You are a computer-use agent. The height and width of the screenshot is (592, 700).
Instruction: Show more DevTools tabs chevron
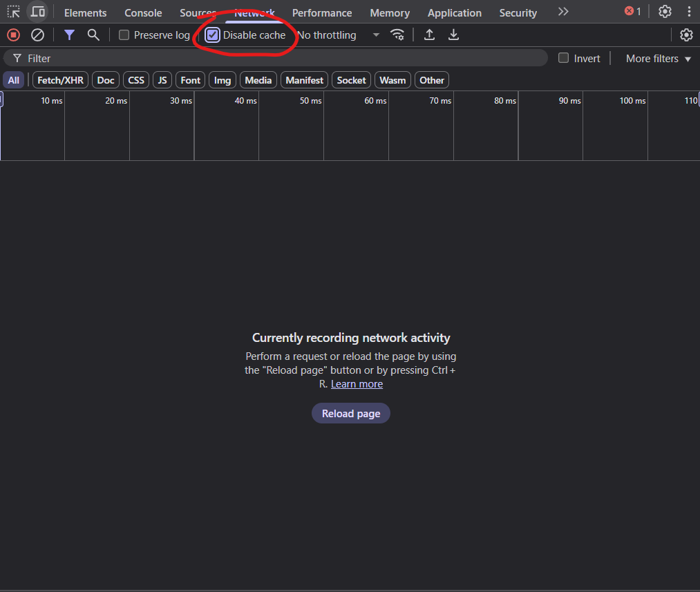563,12
